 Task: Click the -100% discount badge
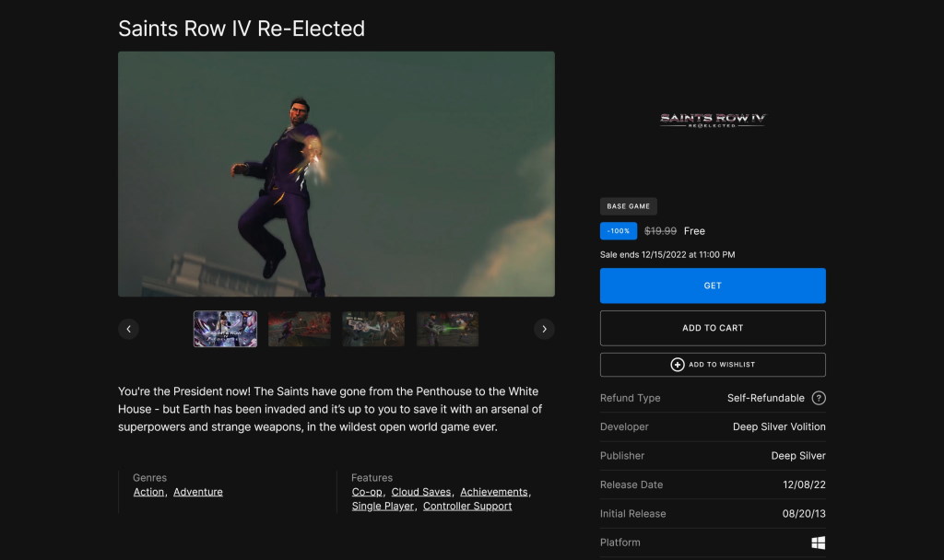pos(618,230)
